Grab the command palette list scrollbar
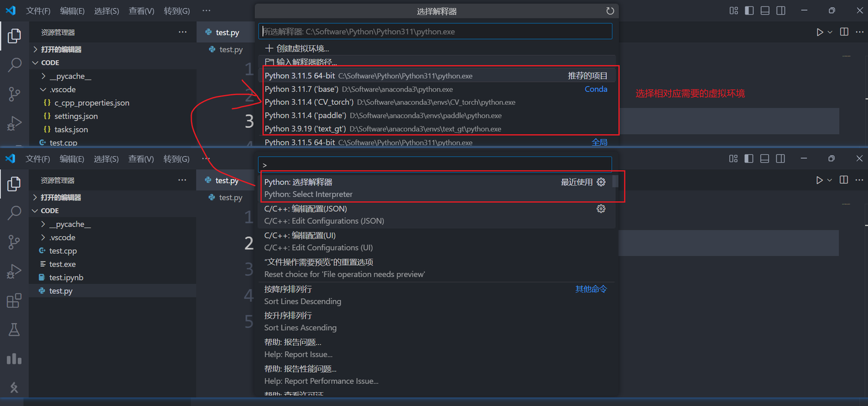The image size is (868, 406). click(615, 181)
